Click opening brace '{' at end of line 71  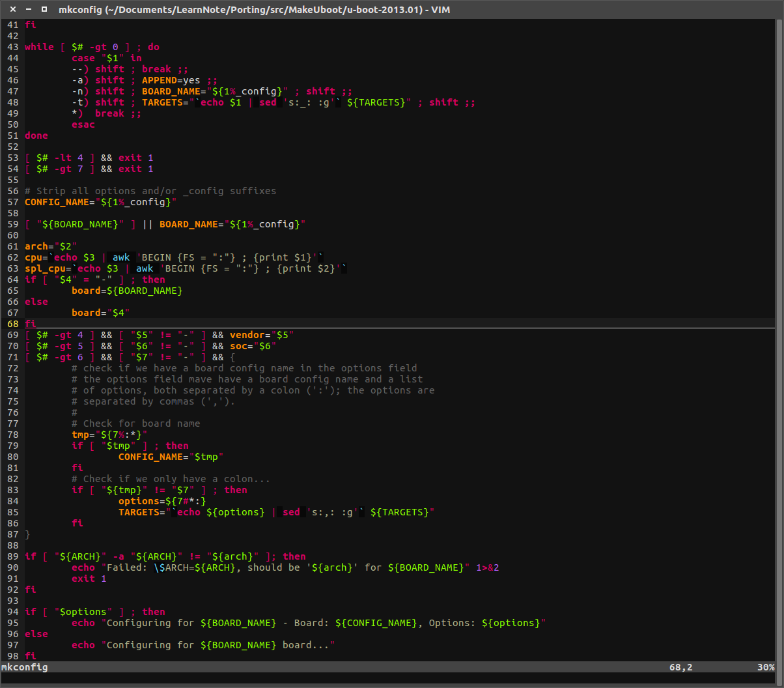coord(232,357)
